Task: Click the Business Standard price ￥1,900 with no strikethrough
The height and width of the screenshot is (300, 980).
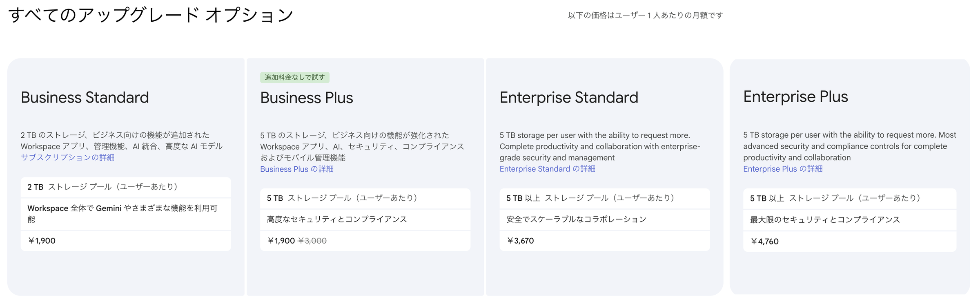Action: click(x=42, y=241)
